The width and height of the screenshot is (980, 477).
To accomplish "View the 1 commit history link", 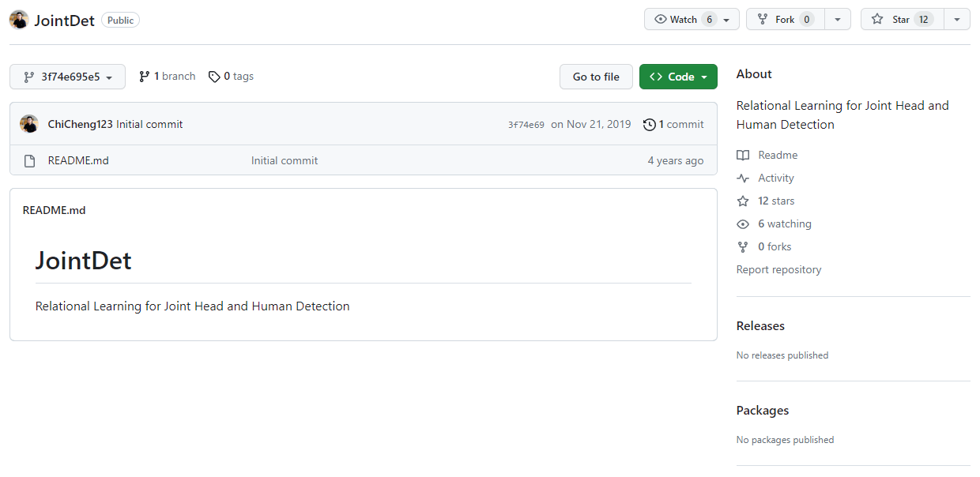I will click(x=673, y=124).
